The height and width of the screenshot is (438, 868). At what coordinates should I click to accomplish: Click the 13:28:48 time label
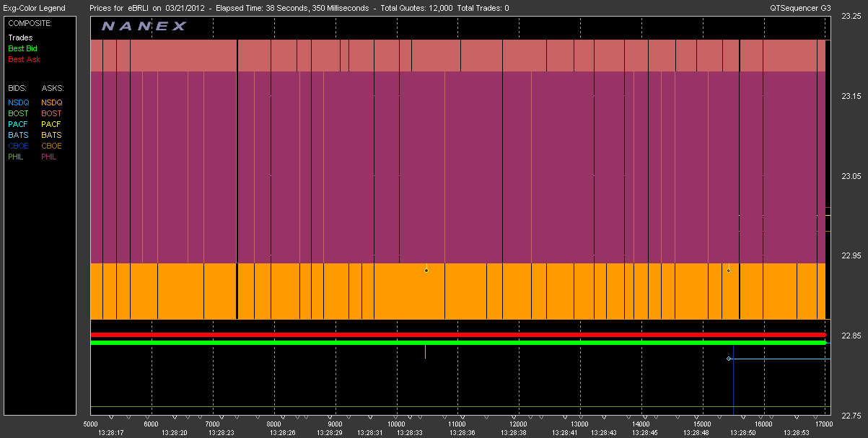click(x=696, y=433)
